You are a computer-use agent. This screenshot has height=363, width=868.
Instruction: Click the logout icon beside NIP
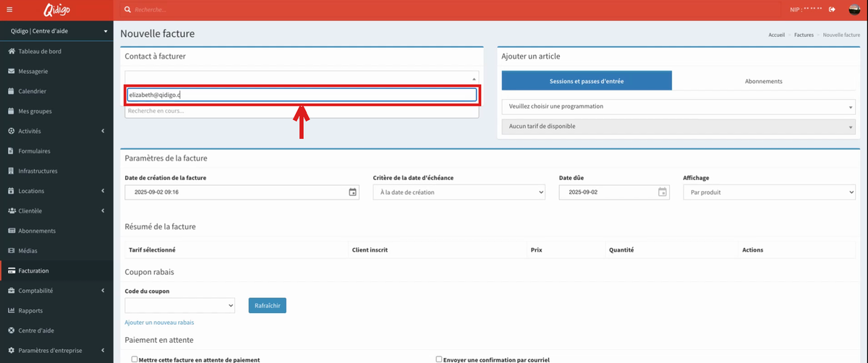(832, 9)
